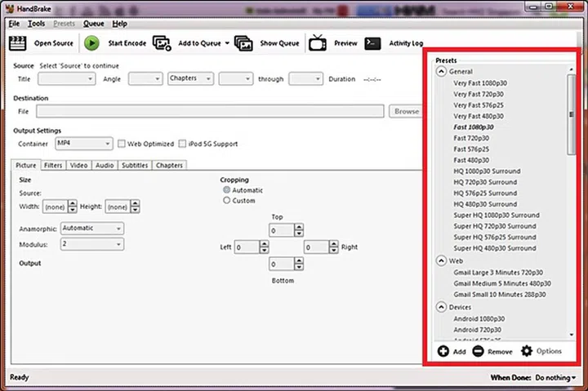The image size is (588, 391).
Task: Select Super HQ 1080p30 Surround preset
Action: (497, 215)
